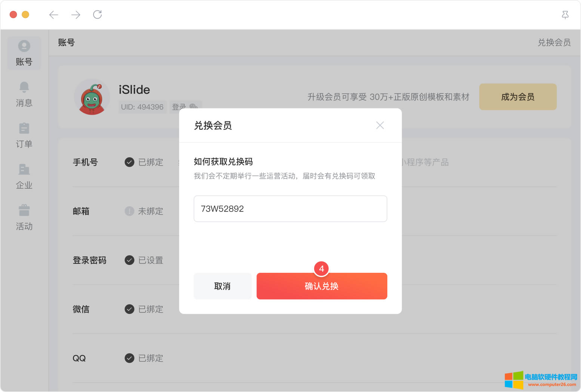
Task: Open 消息 notifications in the sidebar
Action: tap(24, 95)
